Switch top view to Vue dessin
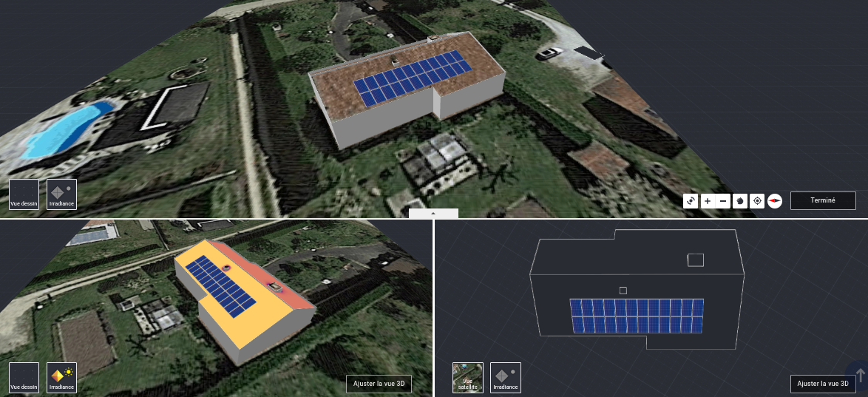 pyautogui.click(x=24, y=194)
